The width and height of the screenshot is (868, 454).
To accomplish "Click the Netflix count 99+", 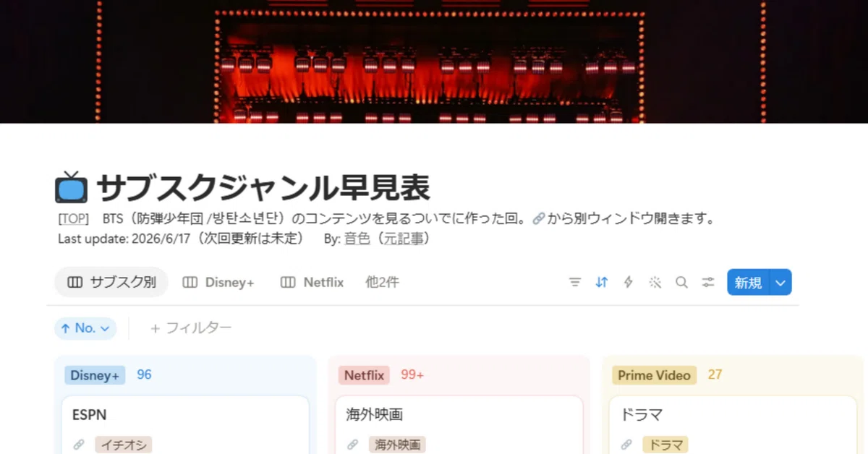I will click(x=412, y=374).
